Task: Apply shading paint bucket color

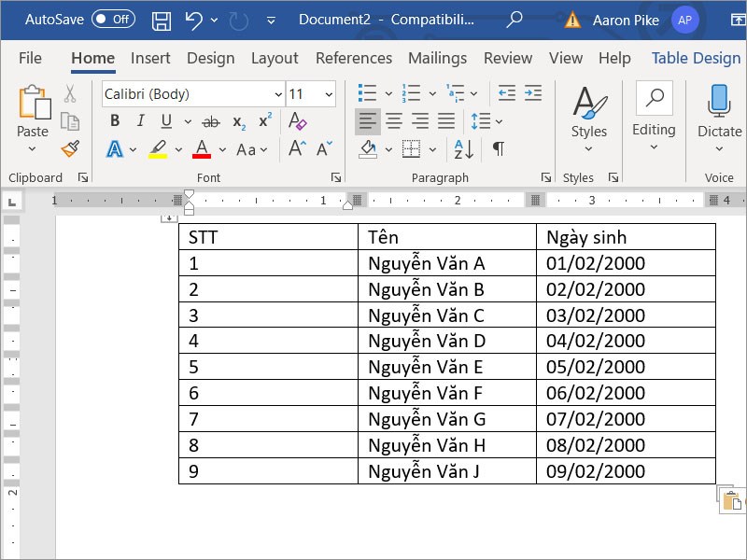Action: coord(368,148)
